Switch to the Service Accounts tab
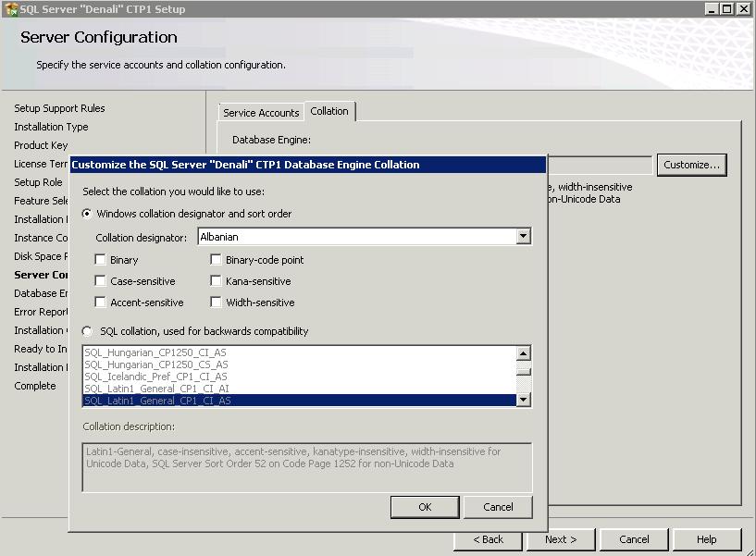Image resolution: width=756 pixels, height=556 pixels. (x=261, y=113)
